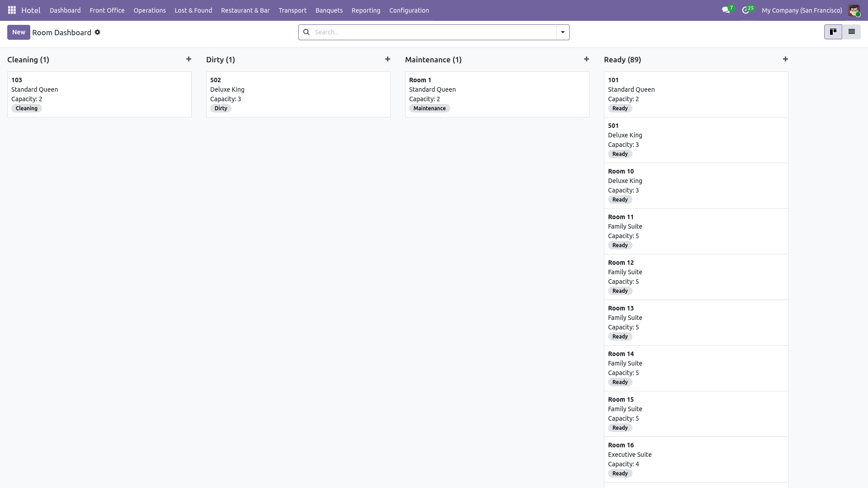
Task: Open room 101 card
Action: 696,94
